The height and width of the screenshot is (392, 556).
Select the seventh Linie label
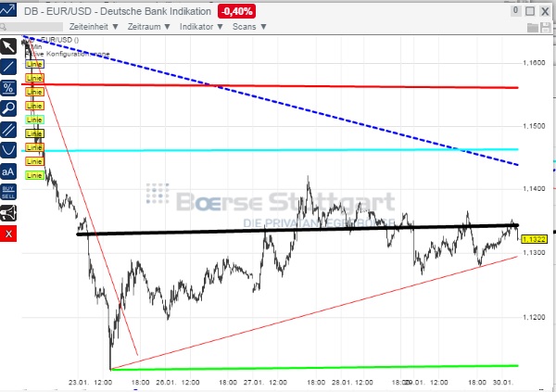[x=34, y=147]
